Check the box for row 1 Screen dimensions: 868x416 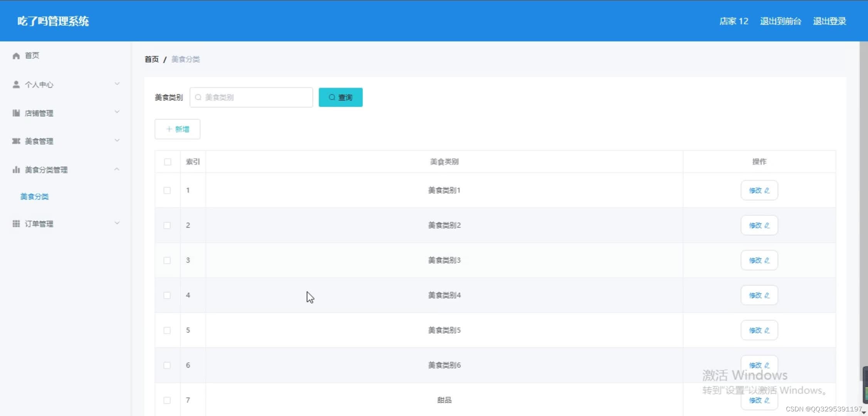[x=167, y=190]
